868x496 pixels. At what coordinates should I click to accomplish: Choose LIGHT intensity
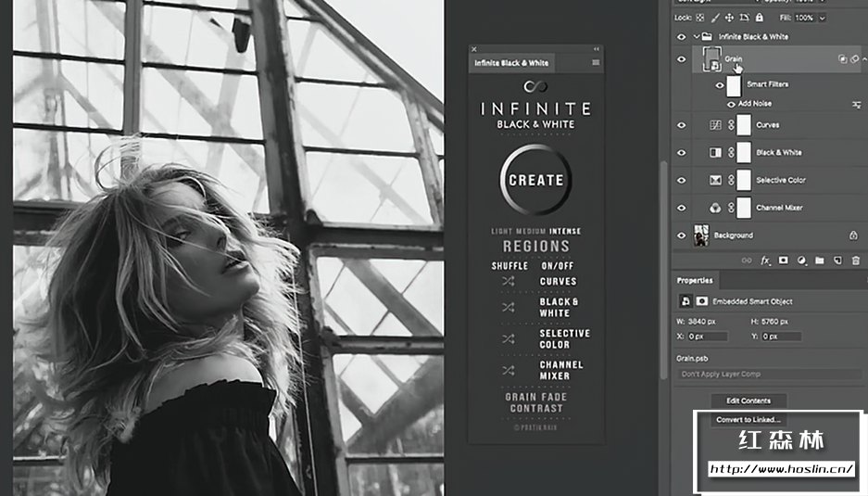pos(501,231)
